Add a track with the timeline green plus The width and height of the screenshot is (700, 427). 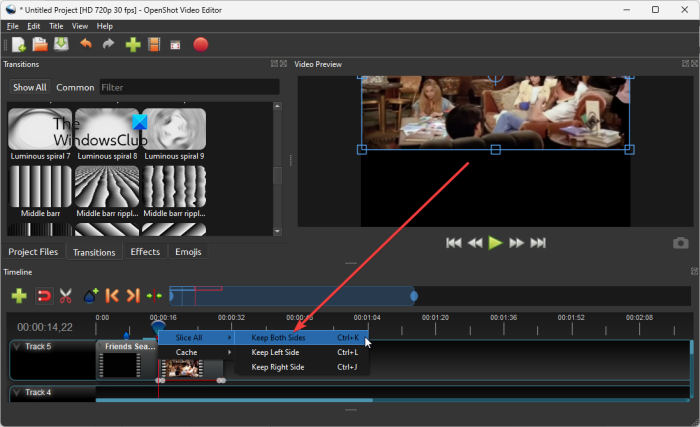point(19,296)
